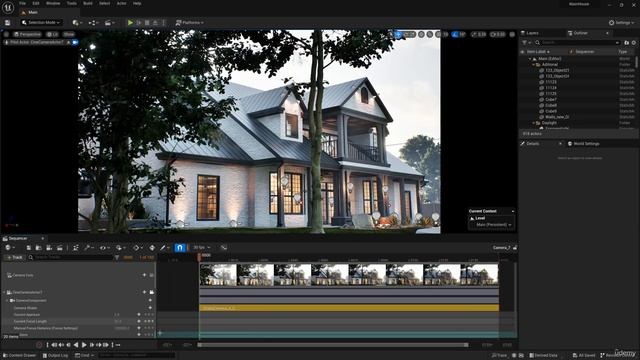Open the Blueprints dropdown icon
This screenshot has height=360, width=640.
pyautogui.click(x=93, y=22)
